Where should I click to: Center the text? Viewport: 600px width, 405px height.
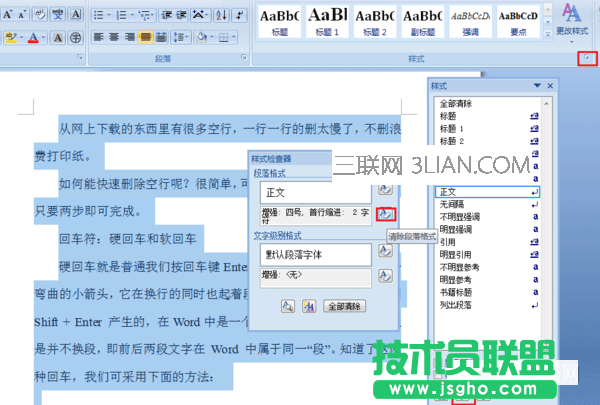(114, 37)
